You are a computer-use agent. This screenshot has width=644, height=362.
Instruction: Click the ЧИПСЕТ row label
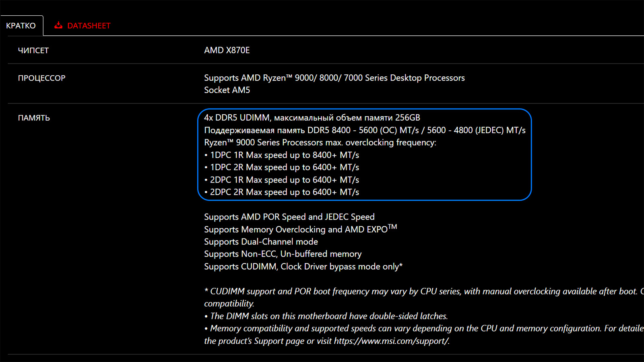pos(33,50)
